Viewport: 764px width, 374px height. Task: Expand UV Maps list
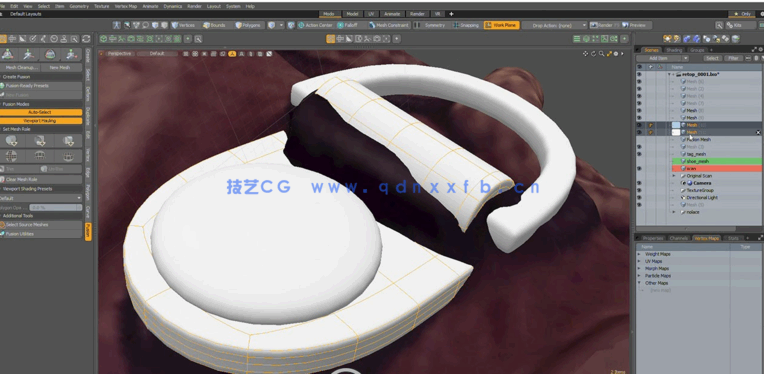(639, 262)
